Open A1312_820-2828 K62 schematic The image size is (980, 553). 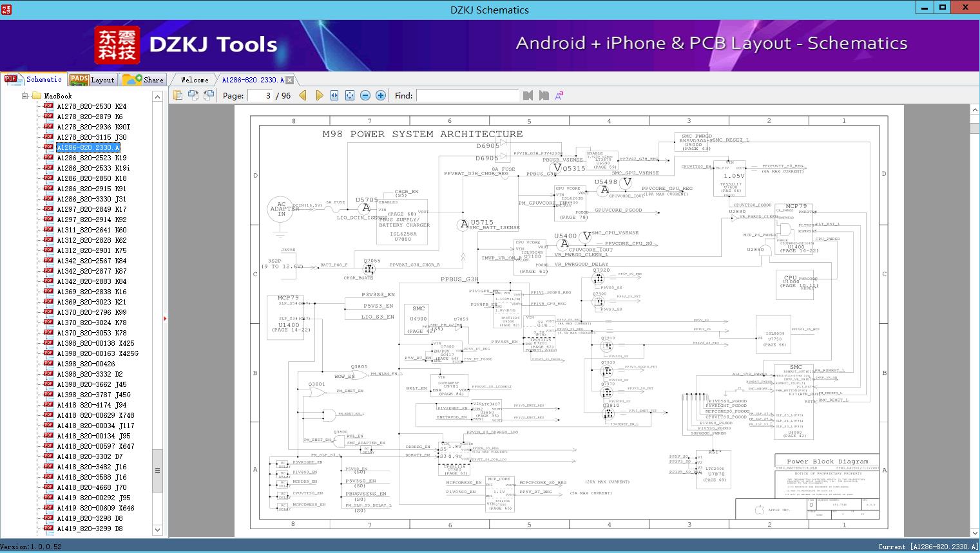[x=91, y=240]
